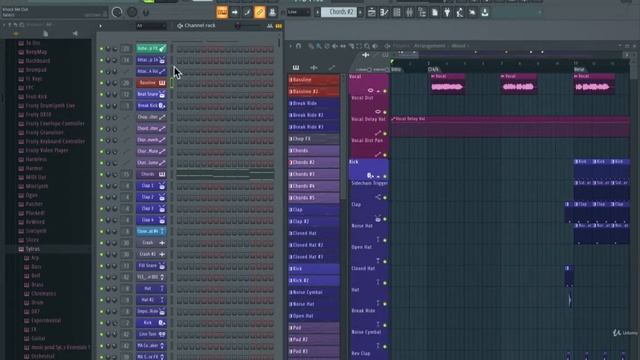Click the arrow right of Chords #2 selector
The image size is (640, 360).
pos(360,12)
